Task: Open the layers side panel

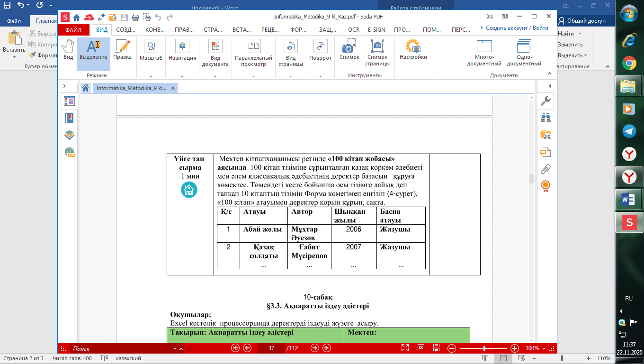Action: pyautogui.click(x=70, y=135)
